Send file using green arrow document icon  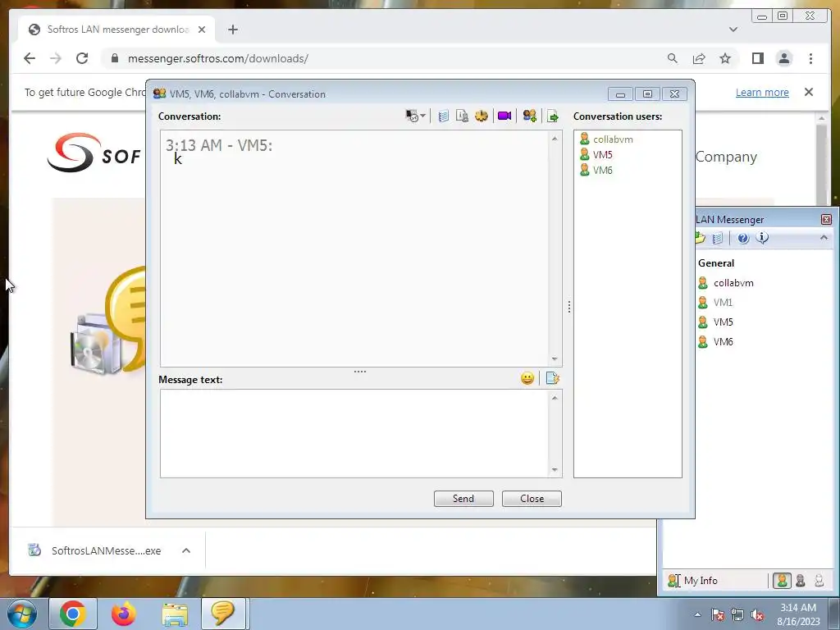pos(552,116)
